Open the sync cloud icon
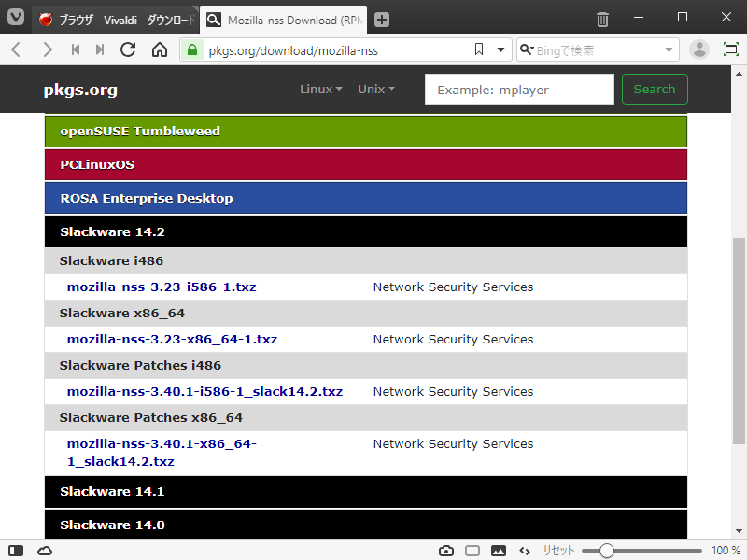Screen dimensions: 747x560 (45, 551)
